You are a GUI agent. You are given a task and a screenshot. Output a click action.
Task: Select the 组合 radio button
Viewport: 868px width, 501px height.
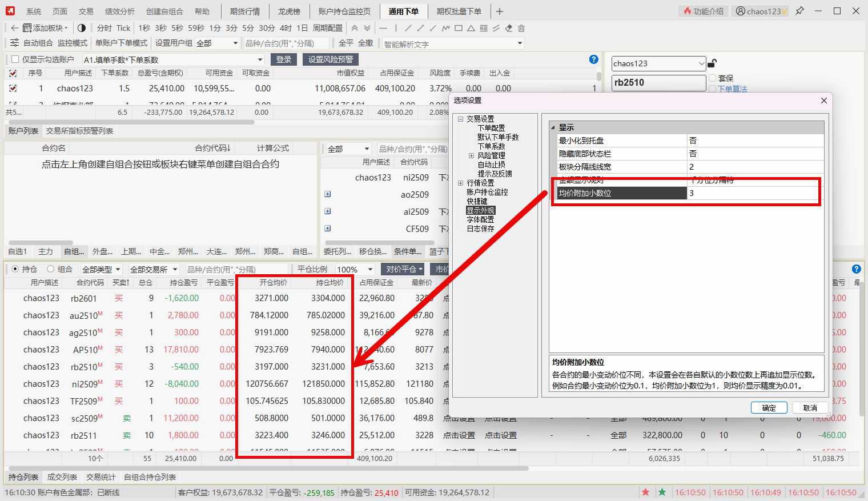[51, 269]
